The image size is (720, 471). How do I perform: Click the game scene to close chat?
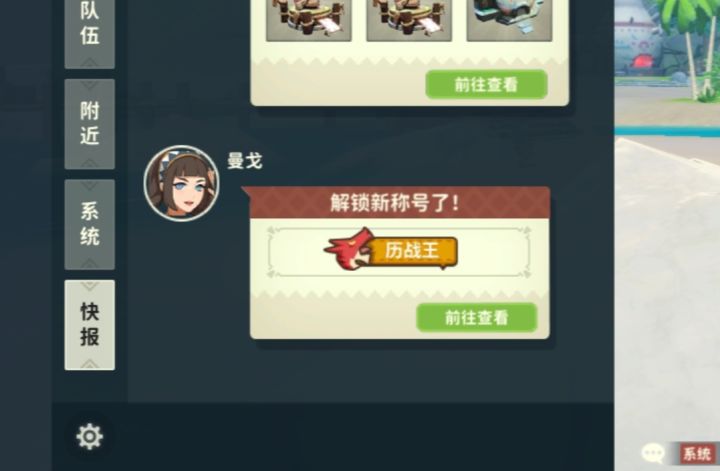point(667,275)
